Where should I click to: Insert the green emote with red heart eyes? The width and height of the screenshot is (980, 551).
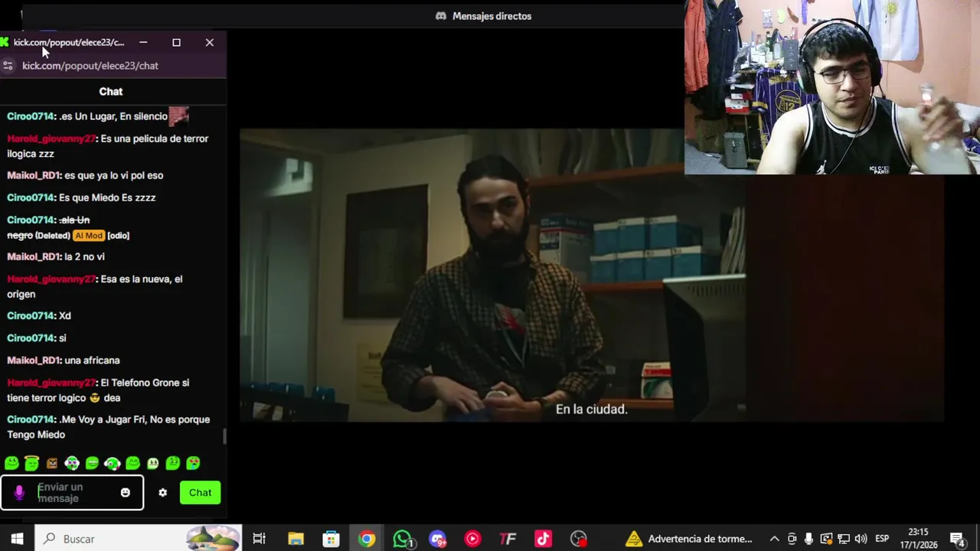click(x=193, y=463)
